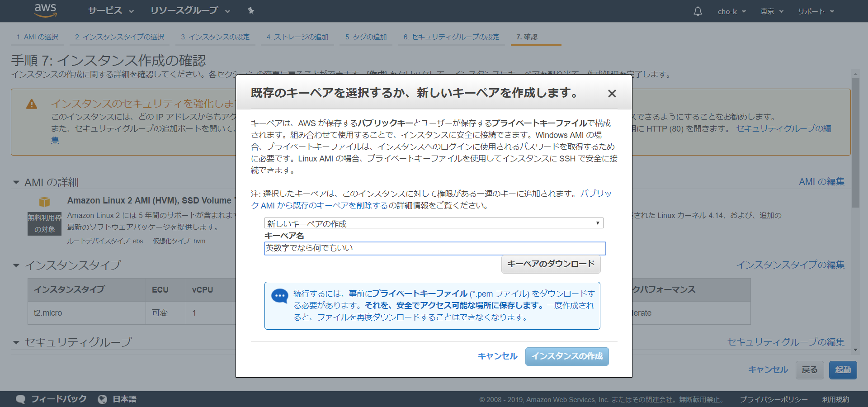Go to step 2. インスタンスタイプの選択 tab
The height and width of the screenshot is (407, 868).
point(119,37)
